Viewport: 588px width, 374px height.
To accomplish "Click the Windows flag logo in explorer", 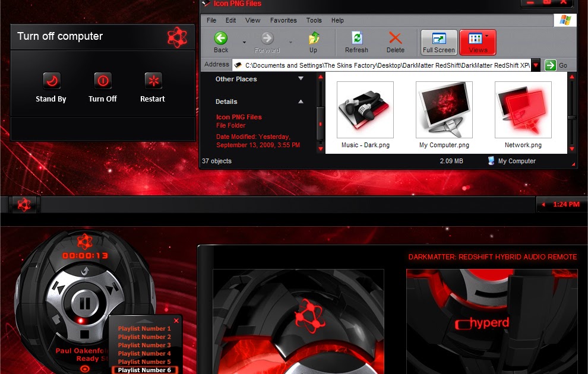I will coord(565,20).
